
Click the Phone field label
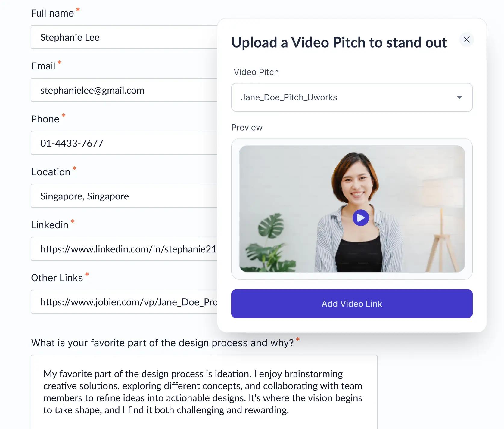(x=45, y=119)
